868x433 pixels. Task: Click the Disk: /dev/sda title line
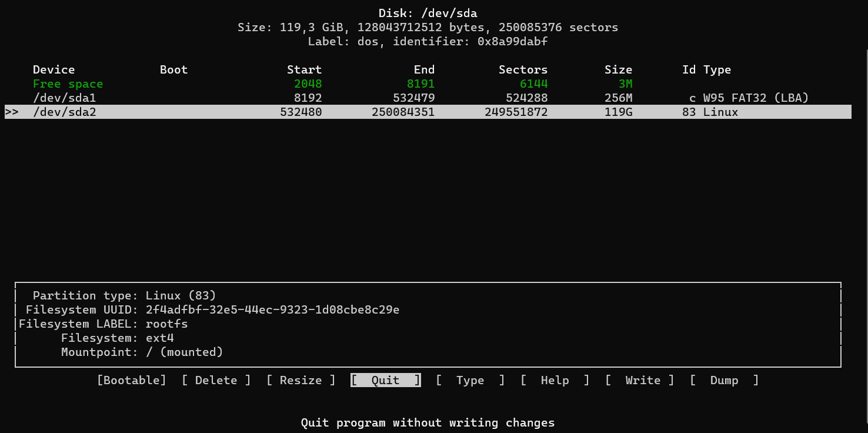coord(428,12)
